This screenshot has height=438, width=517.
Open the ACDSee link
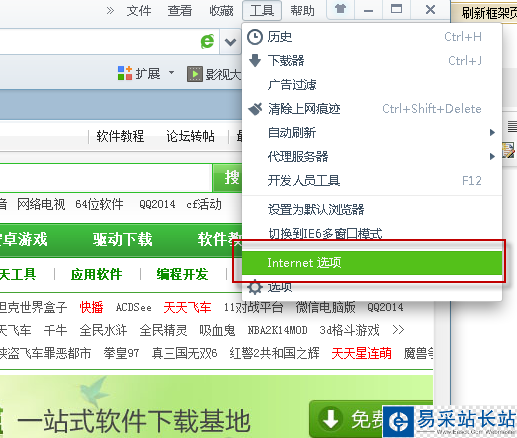pos(133,307)
